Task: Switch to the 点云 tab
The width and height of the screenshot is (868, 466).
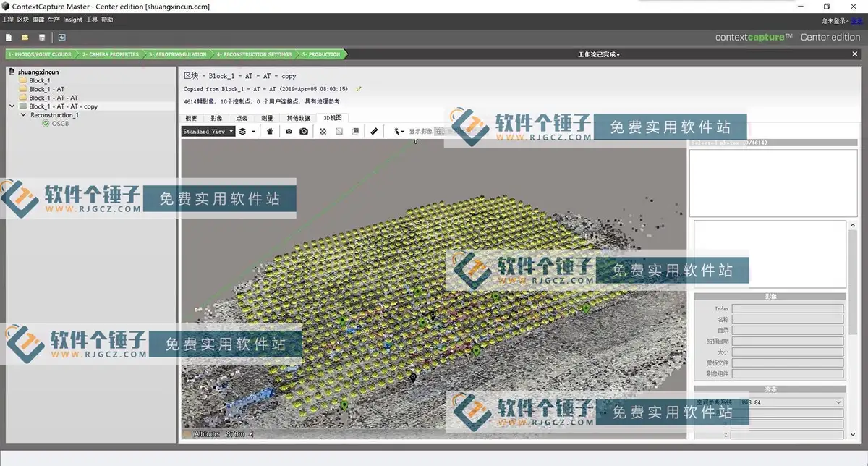Action: pyautogui.click(x=241, y=117)
